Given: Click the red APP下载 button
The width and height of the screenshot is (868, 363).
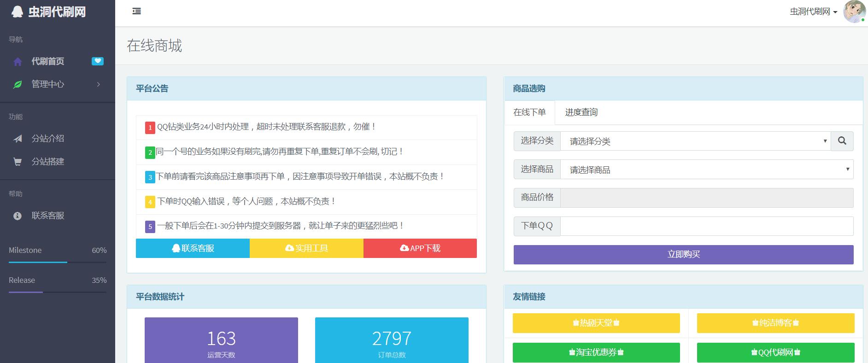Looking at the screenshot, I should [x=420, y=248].
